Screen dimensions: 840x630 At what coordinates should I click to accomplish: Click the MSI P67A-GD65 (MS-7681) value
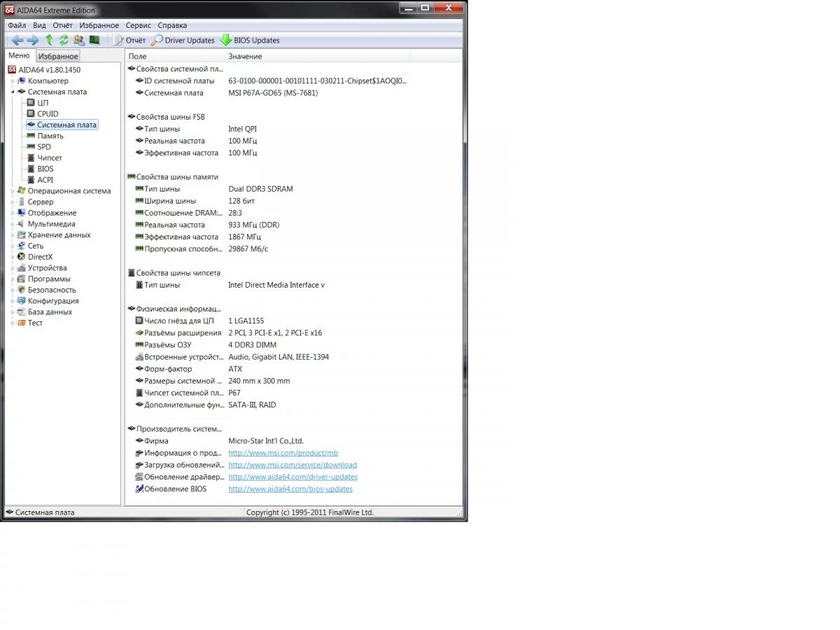click(273, 93)
